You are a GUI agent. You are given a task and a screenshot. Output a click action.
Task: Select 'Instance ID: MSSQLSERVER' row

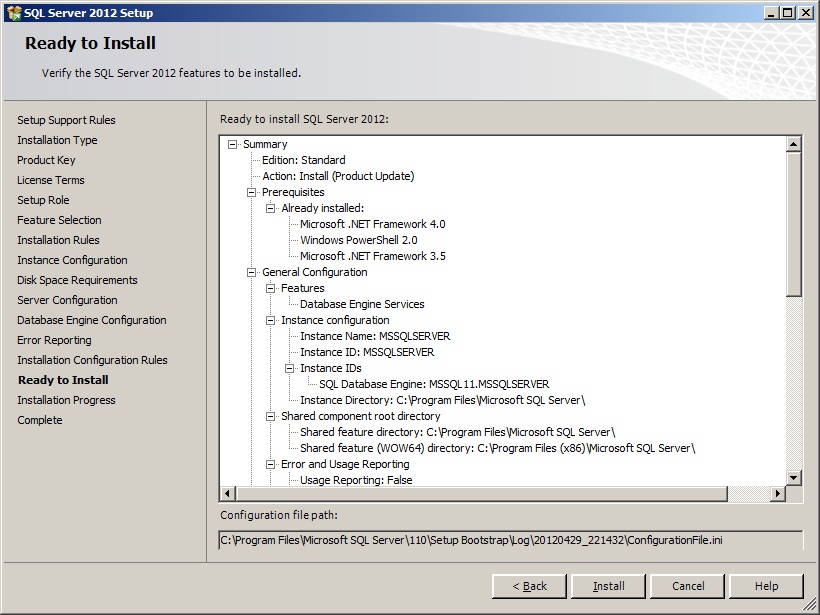click(367, 352)
